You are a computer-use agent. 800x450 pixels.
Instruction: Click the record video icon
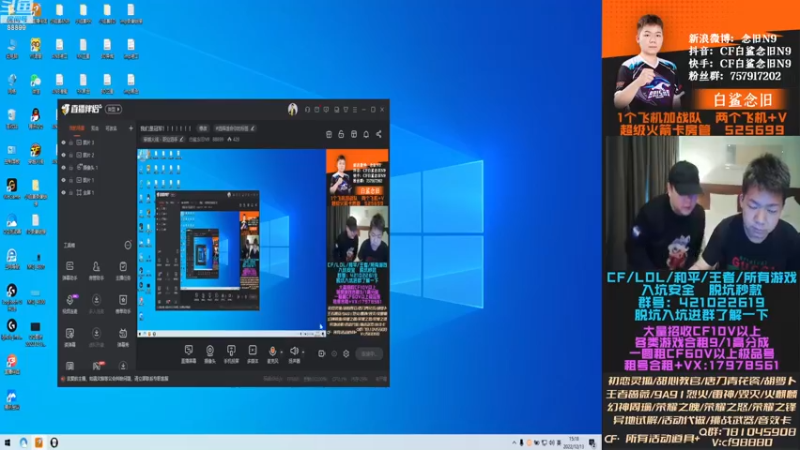click(x=321, y=354)
